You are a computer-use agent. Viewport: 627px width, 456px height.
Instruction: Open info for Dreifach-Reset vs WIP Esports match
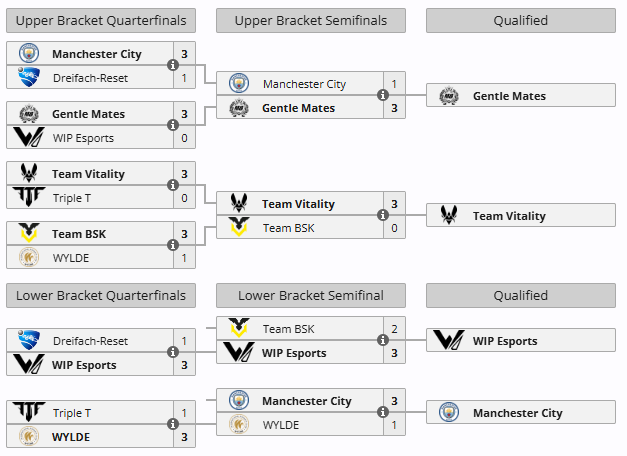pos(173,353)
